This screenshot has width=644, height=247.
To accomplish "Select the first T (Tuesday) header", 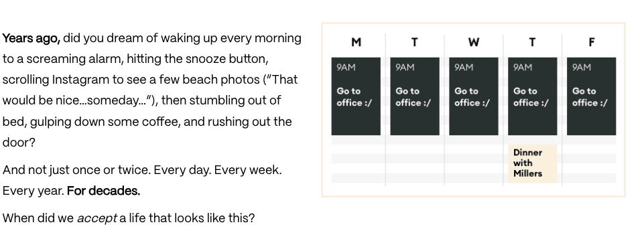I will pos(415,42).
